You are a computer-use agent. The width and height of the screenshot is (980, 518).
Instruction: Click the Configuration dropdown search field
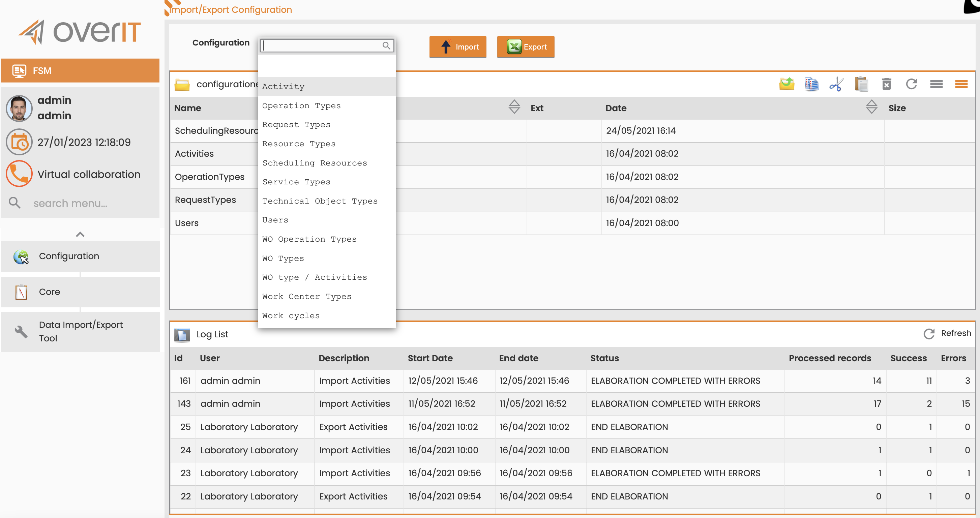coord(327,45)
